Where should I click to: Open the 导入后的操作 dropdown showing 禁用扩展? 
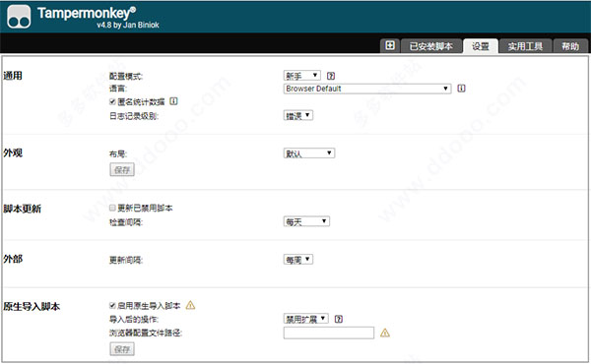tap(305, 319)
